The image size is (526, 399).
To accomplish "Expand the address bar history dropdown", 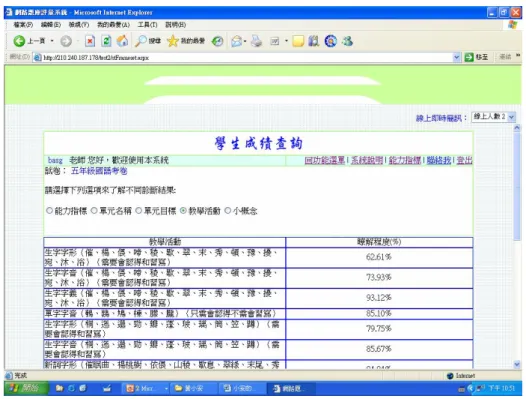I will click(456, 57).
